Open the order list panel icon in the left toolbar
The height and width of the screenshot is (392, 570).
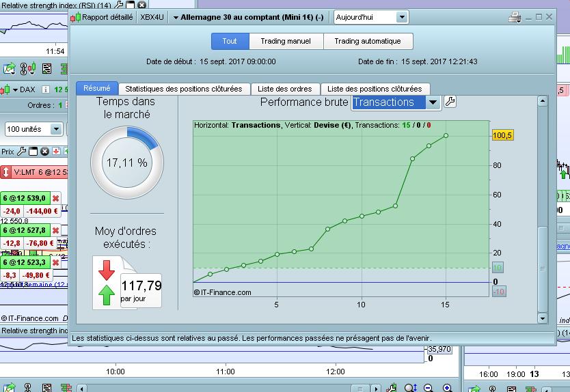46,68
